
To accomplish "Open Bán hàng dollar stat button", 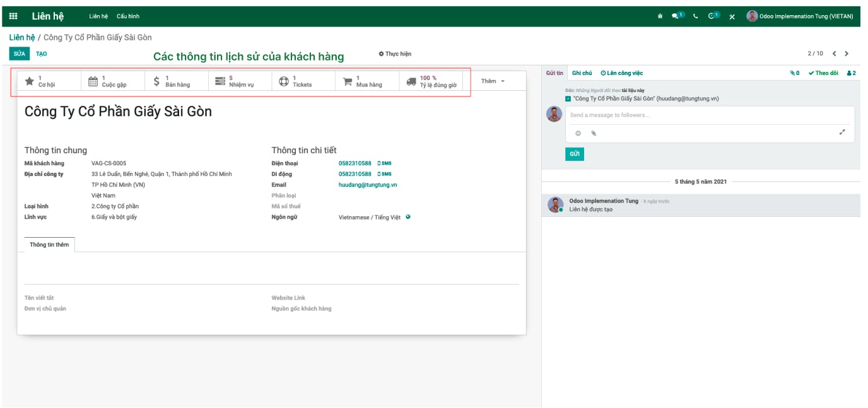I will [177, 81].
